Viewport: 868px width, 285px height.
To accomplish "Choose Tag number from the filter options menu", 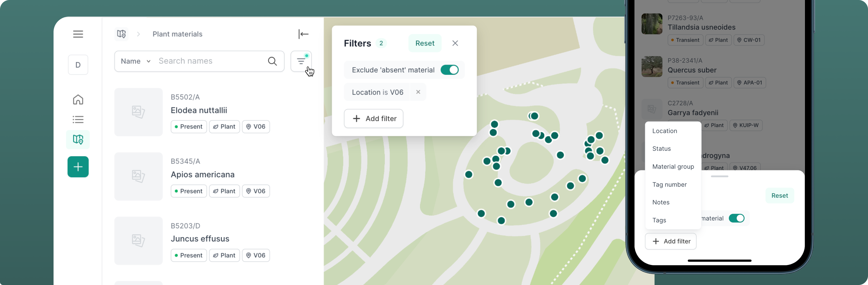I will (669, 184).
